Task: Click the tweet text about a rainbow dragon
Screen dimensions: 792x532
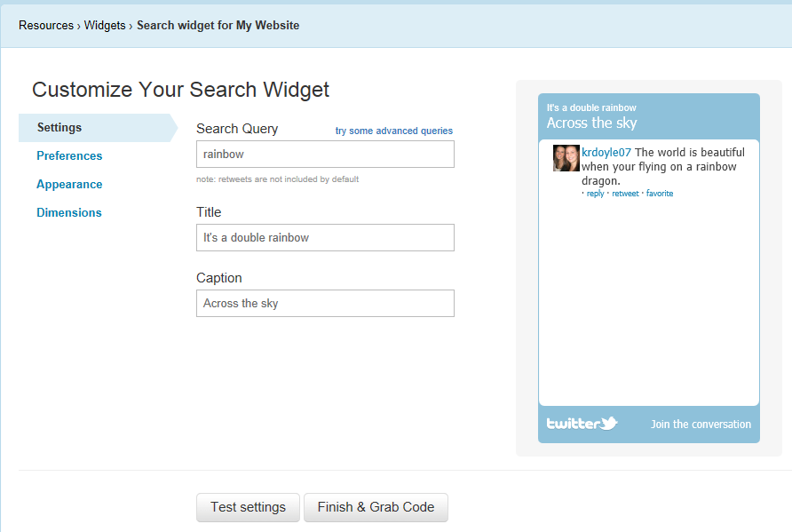Action: pos(662,167)
